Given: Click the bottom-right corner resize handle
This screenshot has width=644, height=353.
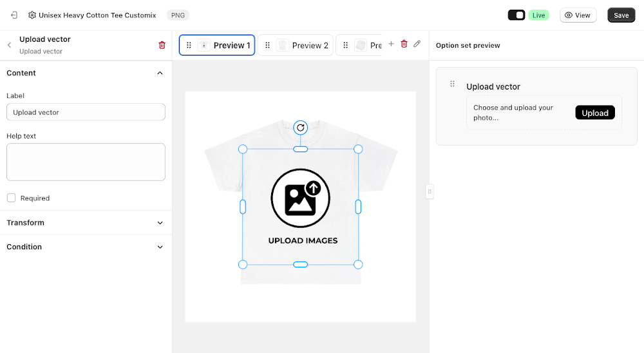Looking at the screenshot, I should 358,265.
